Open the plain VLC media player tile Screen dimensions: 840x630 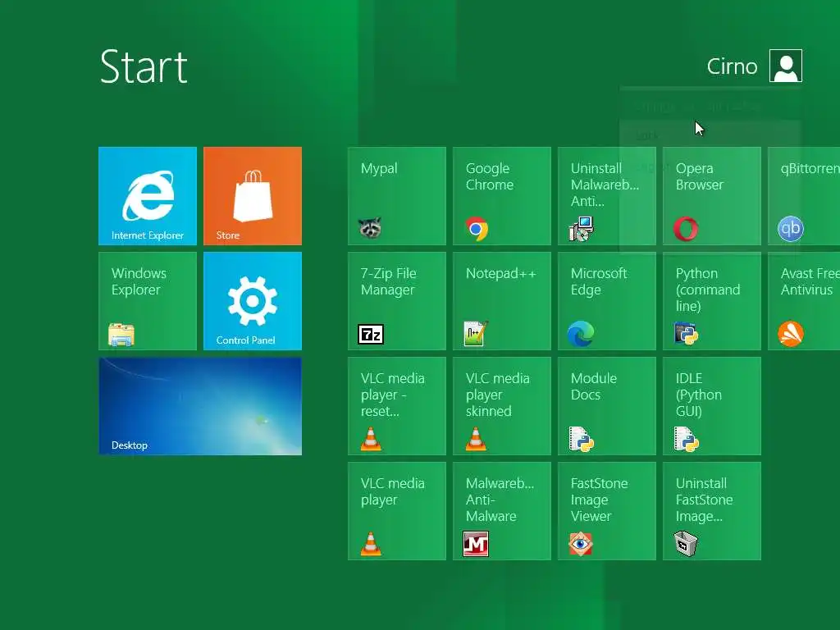(397, 511)
